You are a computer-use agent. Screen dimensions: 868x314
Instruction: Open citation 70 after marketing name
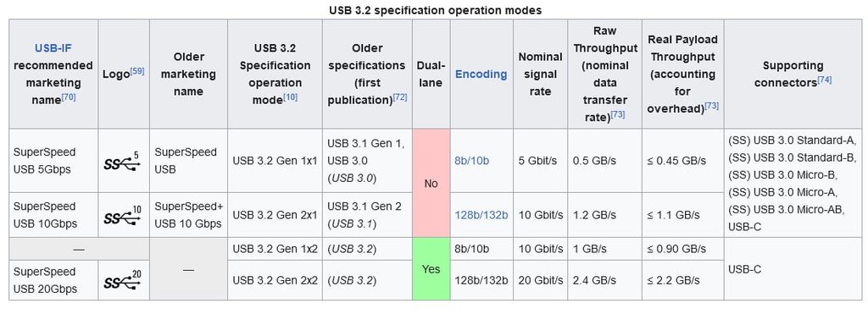coord(69,96)
